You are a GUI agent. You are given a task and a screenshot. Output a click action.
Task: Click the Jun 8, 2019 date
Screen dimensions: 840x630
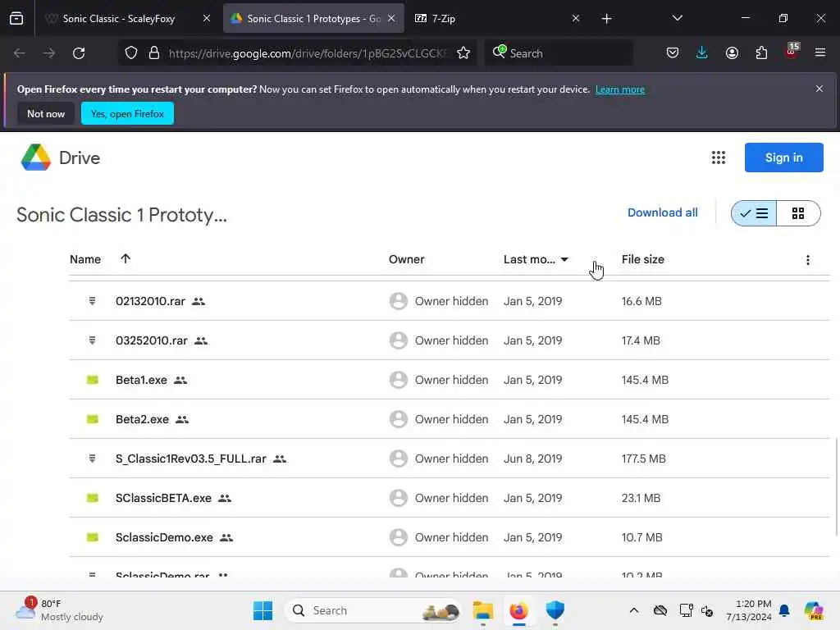pyautogui.click(x=532, y=459)
